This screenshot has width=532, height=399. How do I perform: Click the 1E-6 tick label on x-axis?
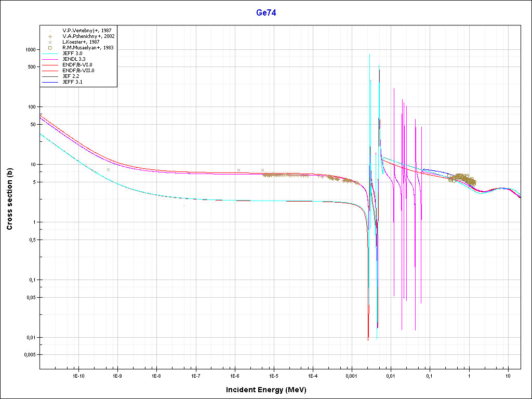click(234, 375)
